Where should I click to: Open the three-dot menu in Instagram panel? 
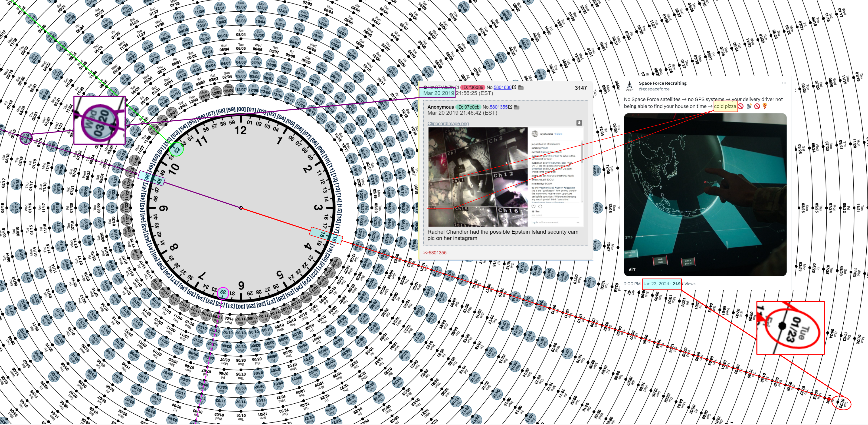click(577, 222)
